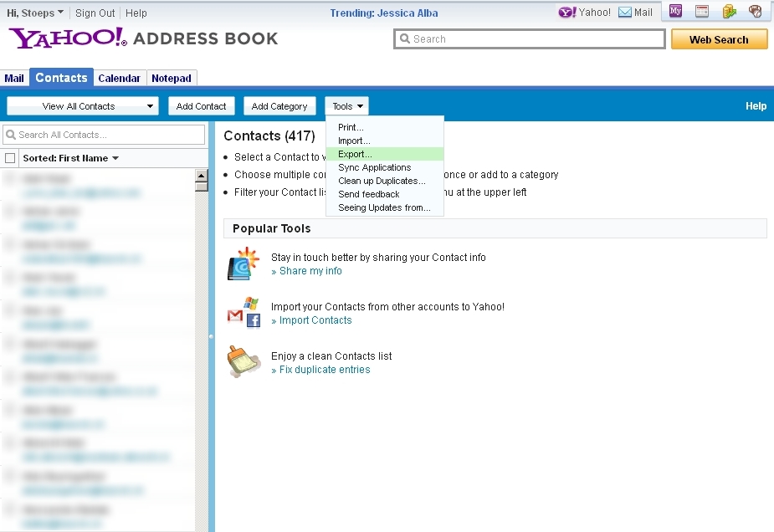Click the contact list scroll-up arrow
774x532 pixels.
pos(201,176)
